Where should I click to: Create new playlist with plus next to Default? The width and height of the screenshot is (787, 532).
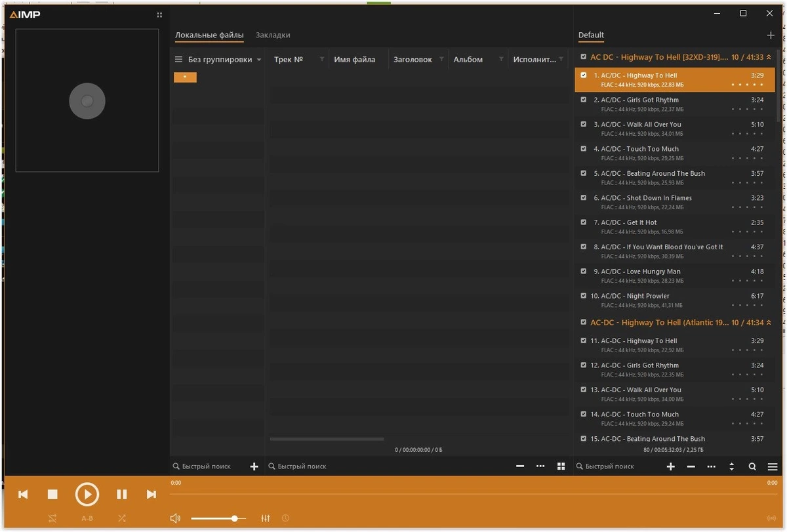pos(771,35)
